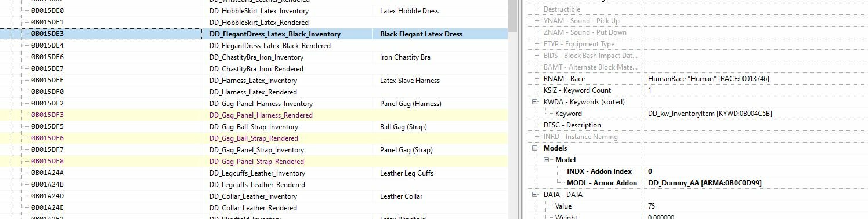Click FormID 0B015DEF
868x219 pixels.
point(48,81)
